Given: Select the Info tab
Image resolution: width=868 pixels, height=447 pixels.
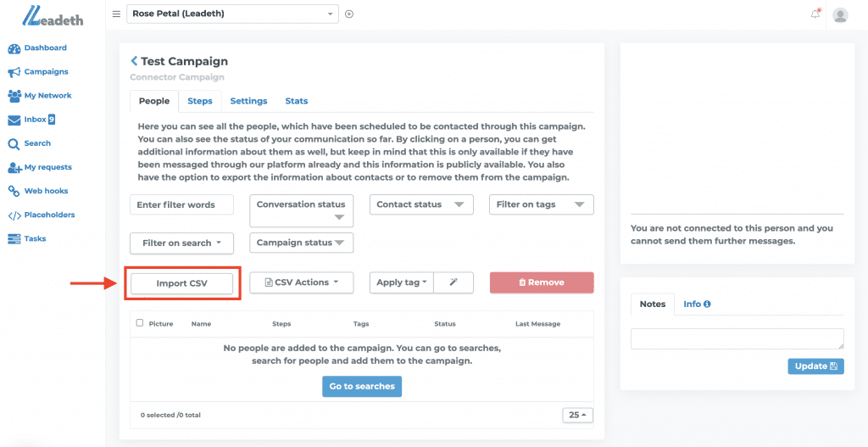Looking at the screenshot, I should tap(697, 305).
